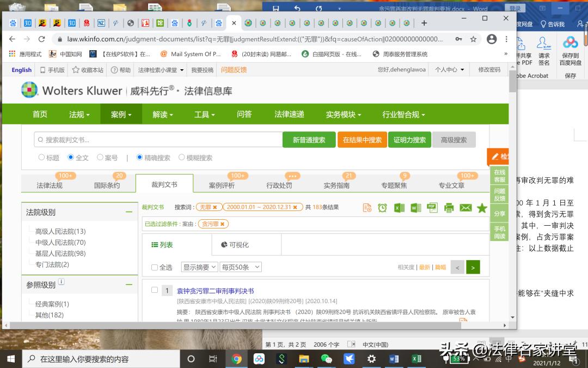Export search results to Word

pyautogui.click(x=415, y=208)
